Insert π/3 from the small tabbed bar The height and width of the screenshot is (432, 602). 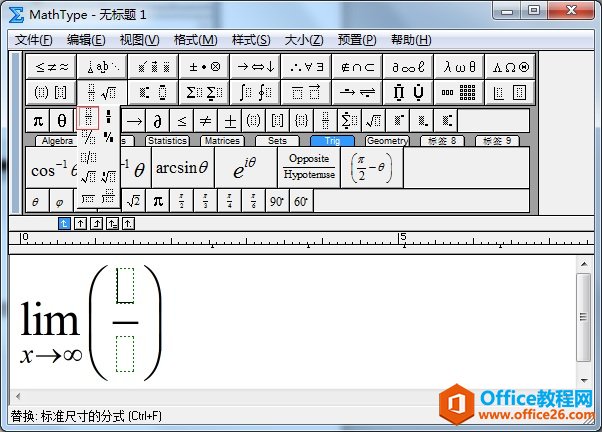205,201
